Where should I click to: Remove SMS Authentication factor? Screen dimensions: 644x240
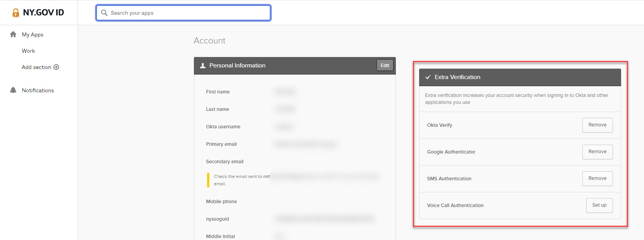pyautogui.click(x=597, y=178)
